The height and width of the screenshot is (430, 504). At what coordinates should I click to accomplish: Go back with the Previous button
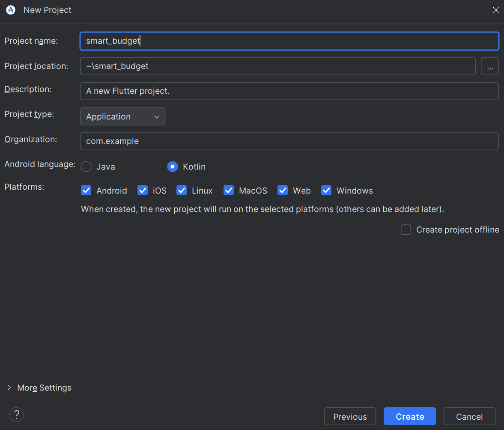tap(350, 416)
